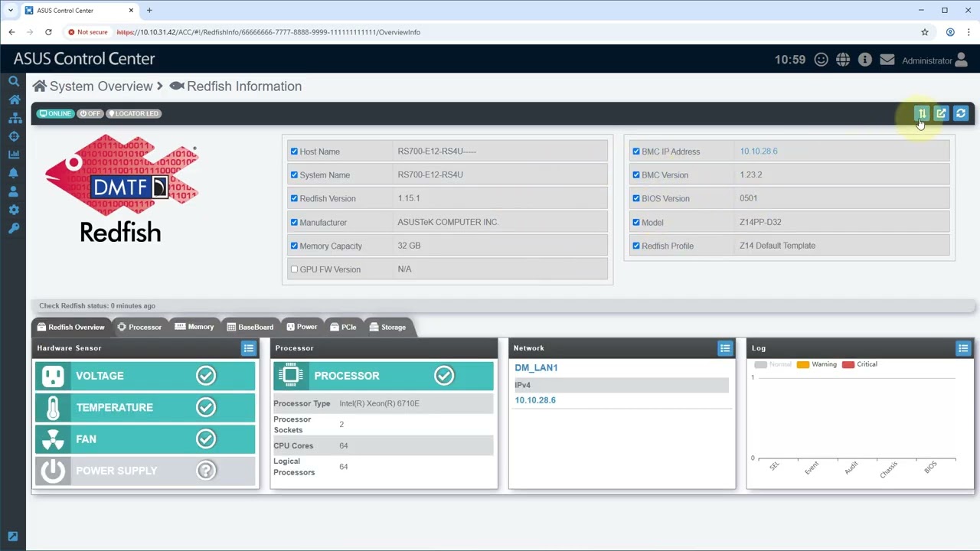Switch to the Storage tab

click(388, 327)
